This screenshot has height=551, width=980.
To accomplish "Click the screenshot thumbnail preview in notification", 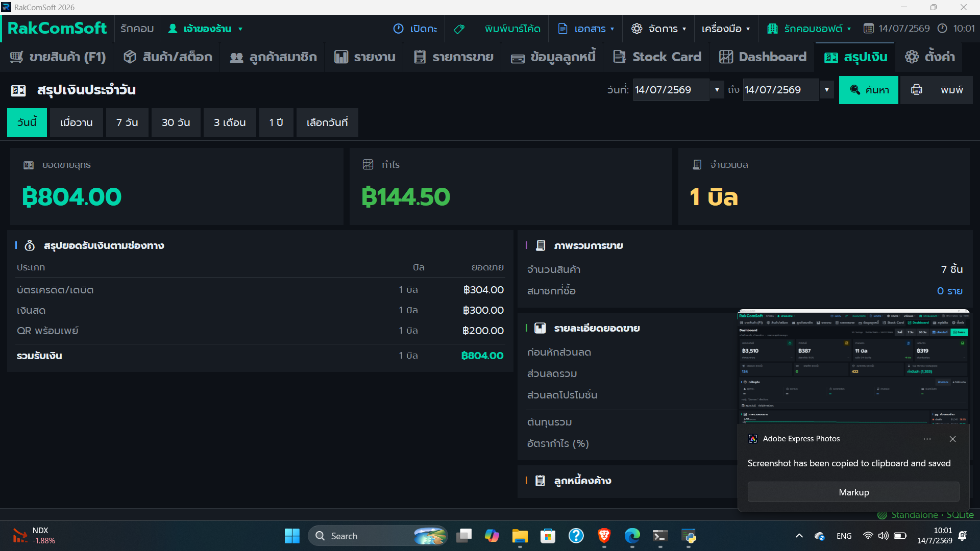I will 853,367.
